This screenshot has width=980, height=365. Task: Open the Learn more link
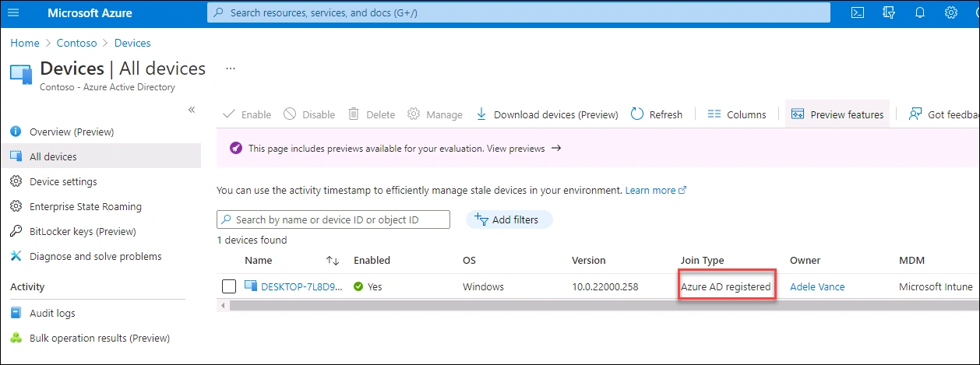coord(655,190)
